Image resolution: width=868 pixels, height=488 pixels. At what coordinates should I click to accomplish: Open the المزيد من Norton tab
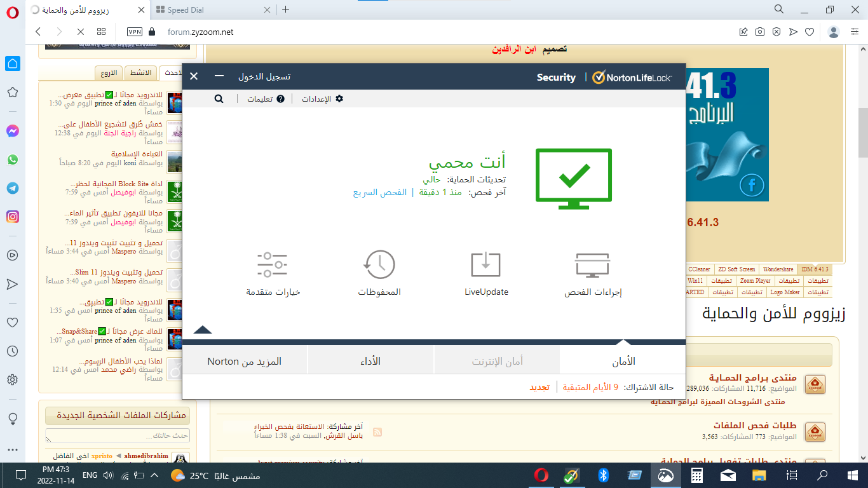coord(245,361)
